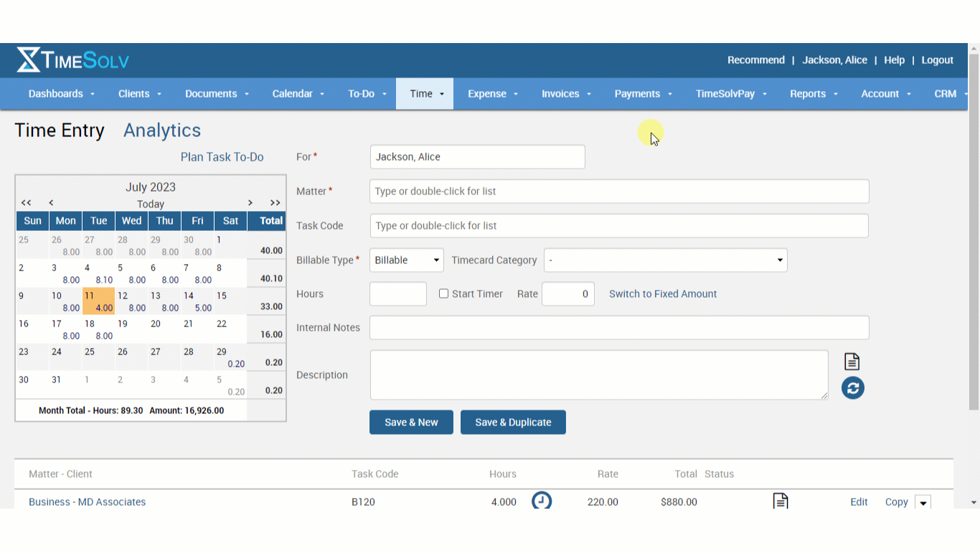Open the To-Do menu

367,94
